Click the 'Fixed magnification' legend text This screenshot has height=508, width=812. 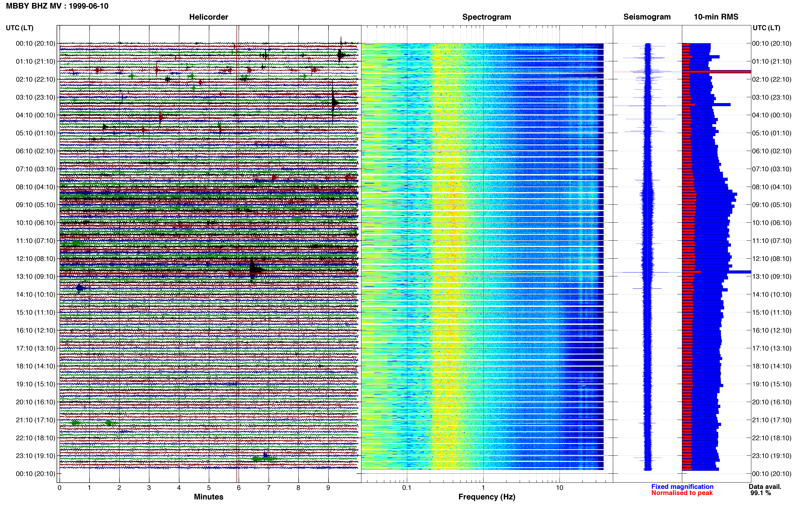682,486
